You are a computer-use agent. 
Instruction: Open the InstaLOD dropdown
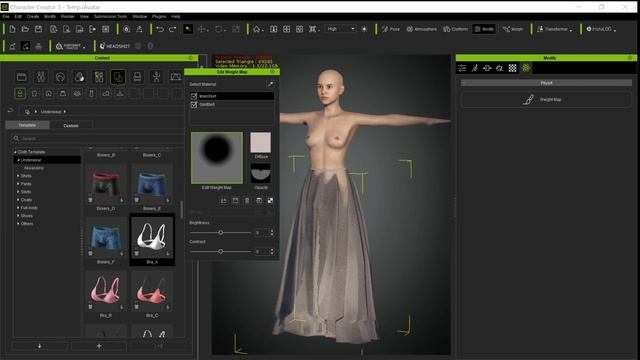(601, 29)
